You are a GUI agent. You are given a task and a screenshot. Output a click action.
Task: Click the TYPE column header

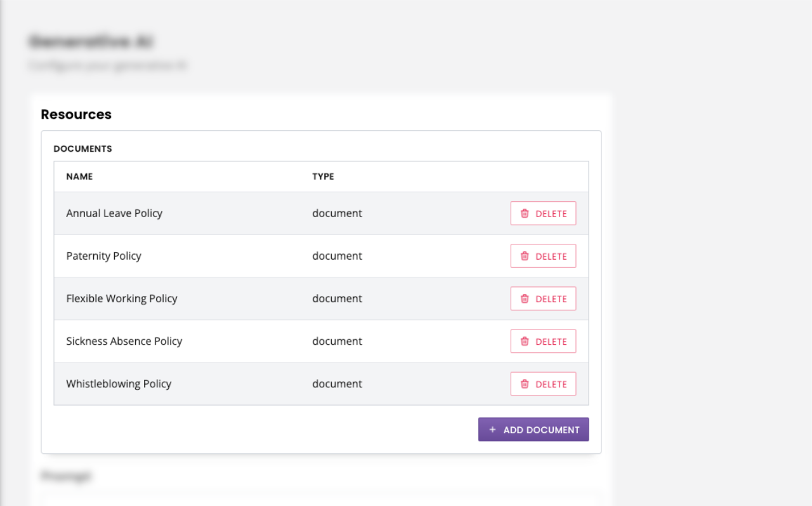point(323,176)
